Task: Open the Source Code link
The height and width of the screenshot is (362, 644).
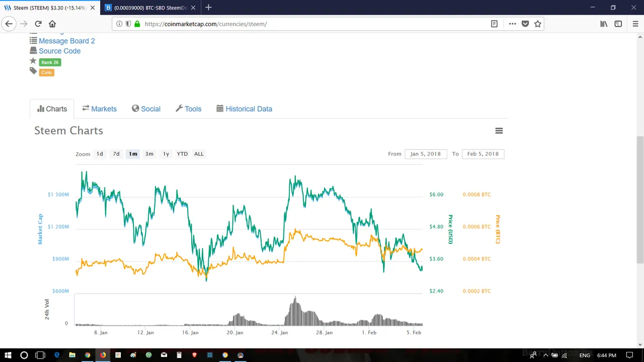Action: point(59,51)
